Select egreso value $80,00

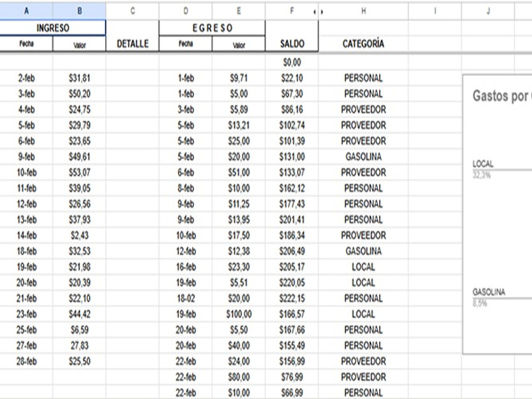point(238,377)
